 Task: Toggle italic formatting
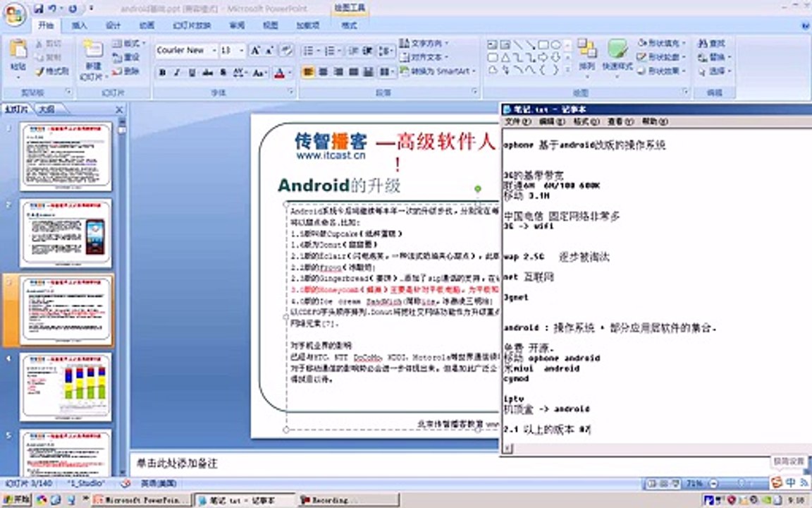(x=177, y=73)
